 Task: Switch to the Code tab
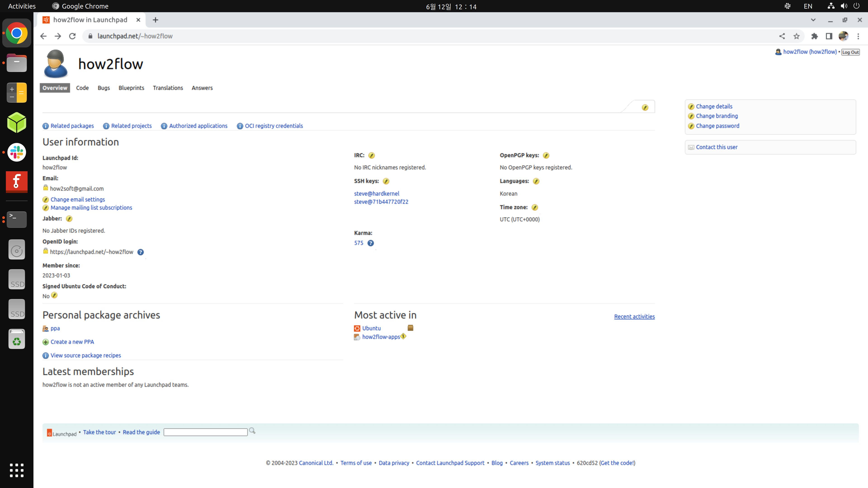click(82, 88)
